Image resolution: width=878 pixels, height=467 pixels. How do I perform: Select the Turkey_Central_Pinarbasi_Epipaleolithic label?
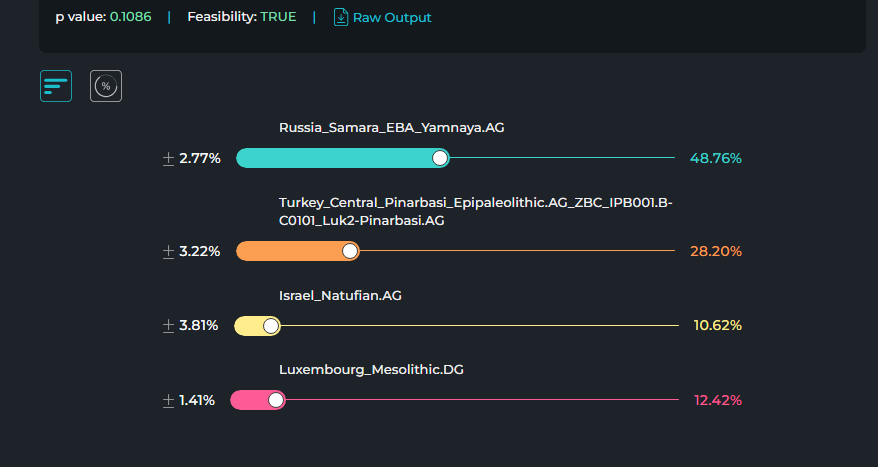pyautogui.click(x=475, y=212)
